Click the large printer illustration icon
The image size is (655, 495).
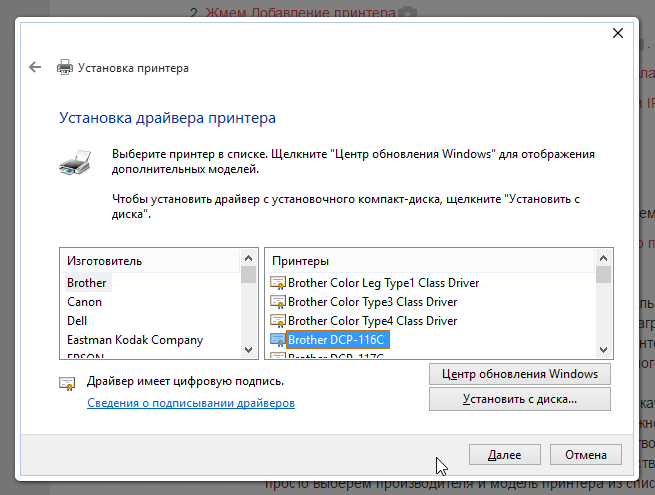76,162
